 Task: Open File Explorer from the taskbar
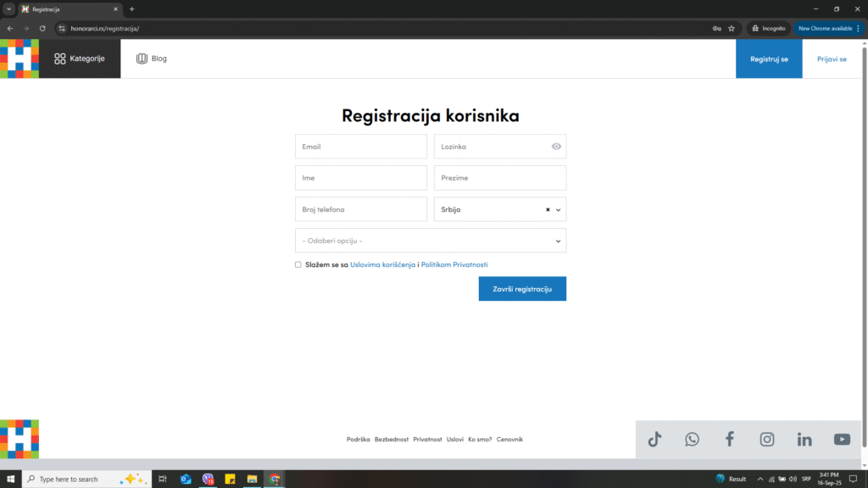252,479
